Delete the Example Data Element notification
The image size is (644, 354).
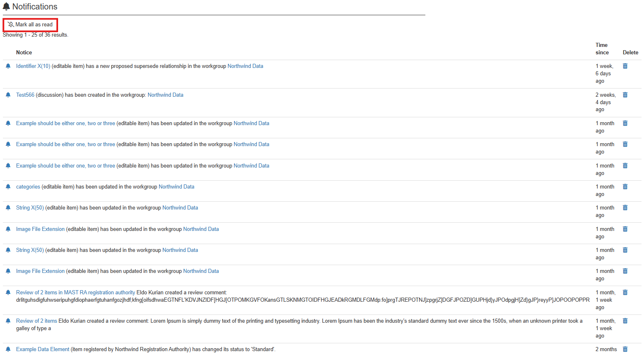click(625, 349)
